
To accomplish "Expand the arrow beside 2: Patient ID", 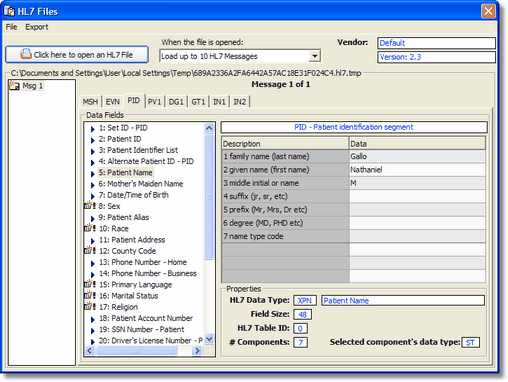I will [93, 140].
